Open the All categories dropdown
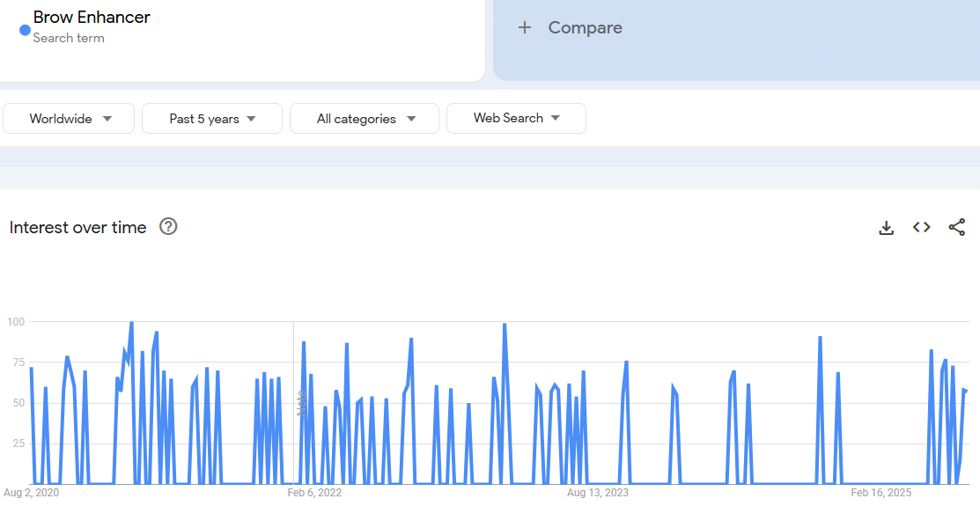 point(365,119)
